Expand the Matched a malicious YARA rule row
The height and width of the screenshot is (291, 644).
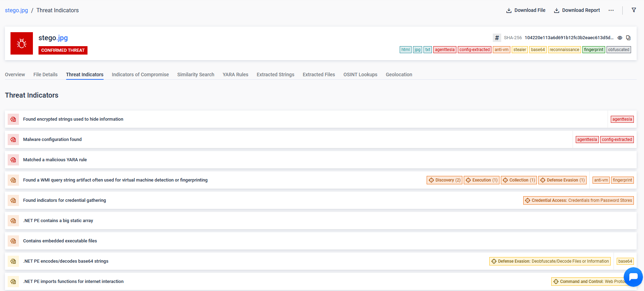click(x=55, y=160)
